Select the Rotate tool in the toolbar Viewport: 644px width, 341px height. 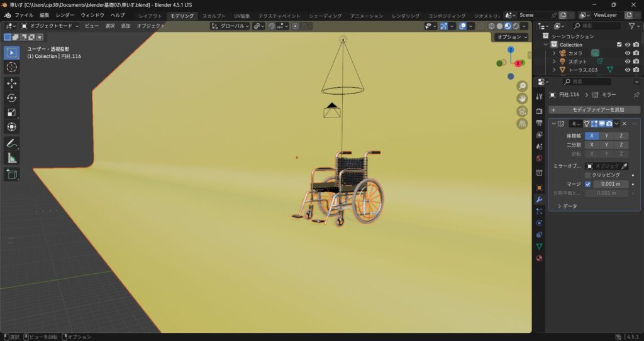12,97
